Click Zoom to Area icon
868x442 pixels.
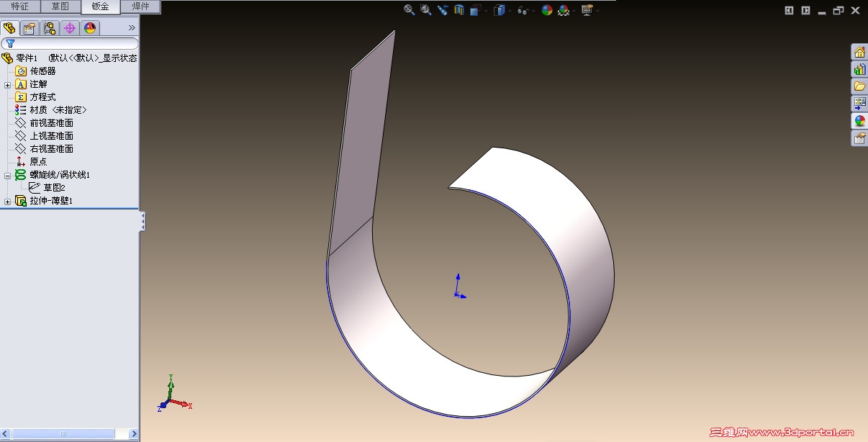(x=426, y=10)
